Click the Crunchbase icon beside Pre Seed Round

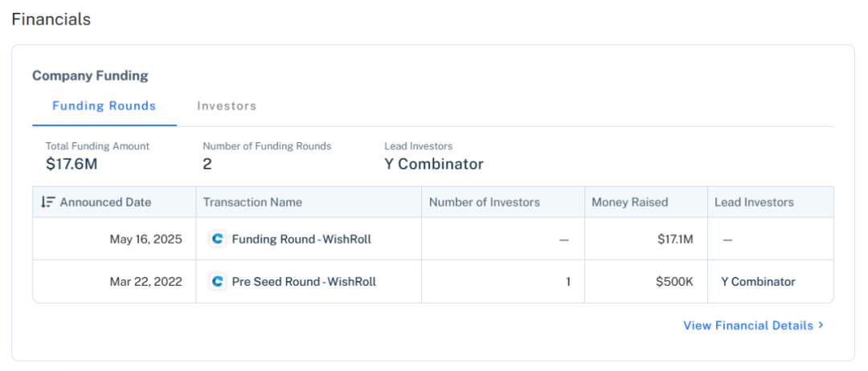pos(217,282)
